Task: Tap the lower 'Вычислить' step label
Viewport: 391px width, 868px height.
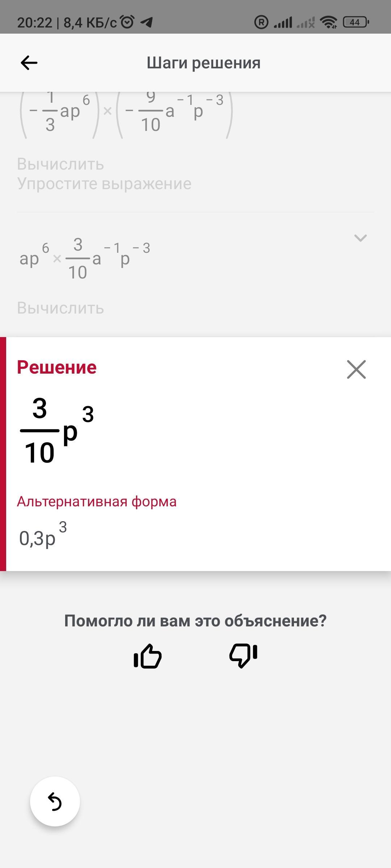Action: click(x=60, y=308)
